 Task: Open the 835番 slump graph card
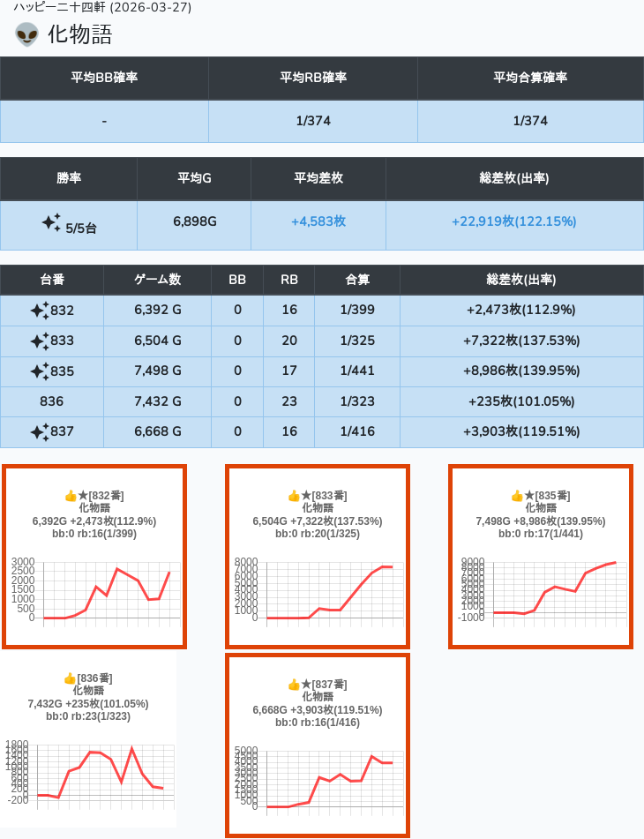point(541,557)
